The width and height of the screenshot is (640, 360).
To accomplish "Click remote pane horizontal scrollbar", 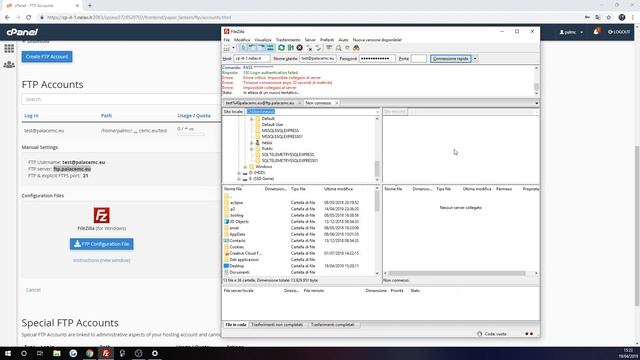I will click(457, 273).
